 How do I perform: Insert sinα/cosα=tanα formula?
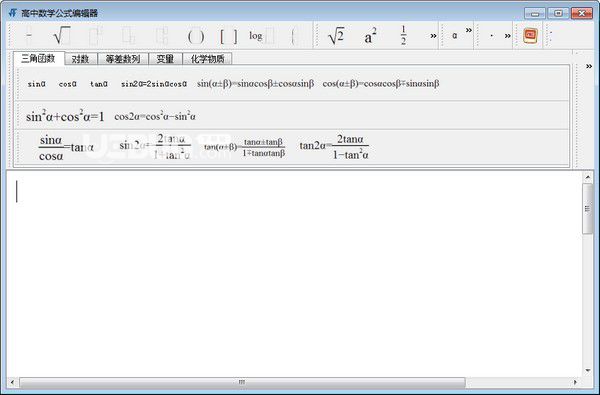click(66, 147)
